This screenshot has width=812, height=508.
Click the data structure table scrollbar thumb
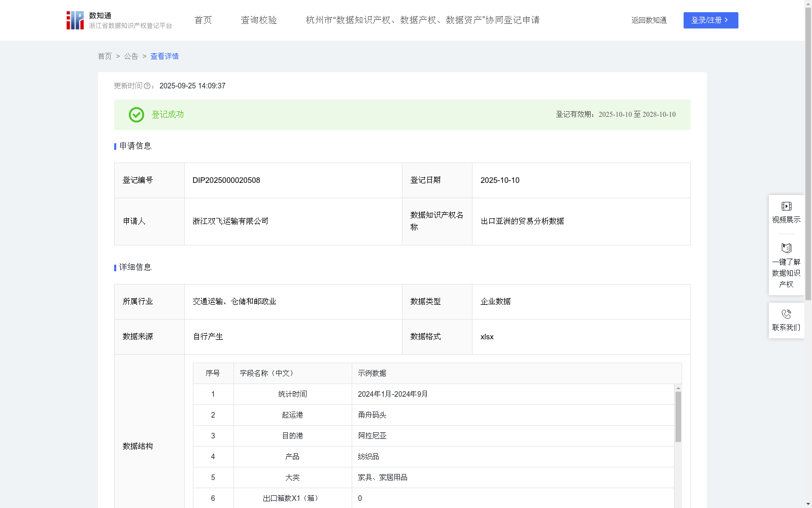tap(678, 417)
